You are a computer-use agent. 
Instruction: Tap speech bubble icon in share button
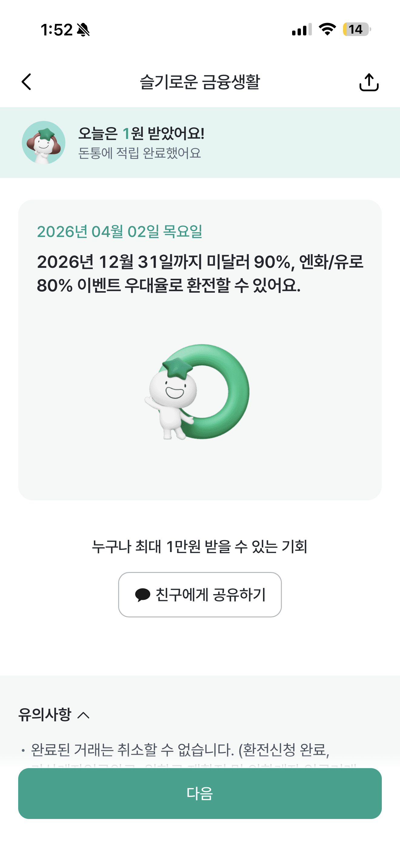(143, 595)
